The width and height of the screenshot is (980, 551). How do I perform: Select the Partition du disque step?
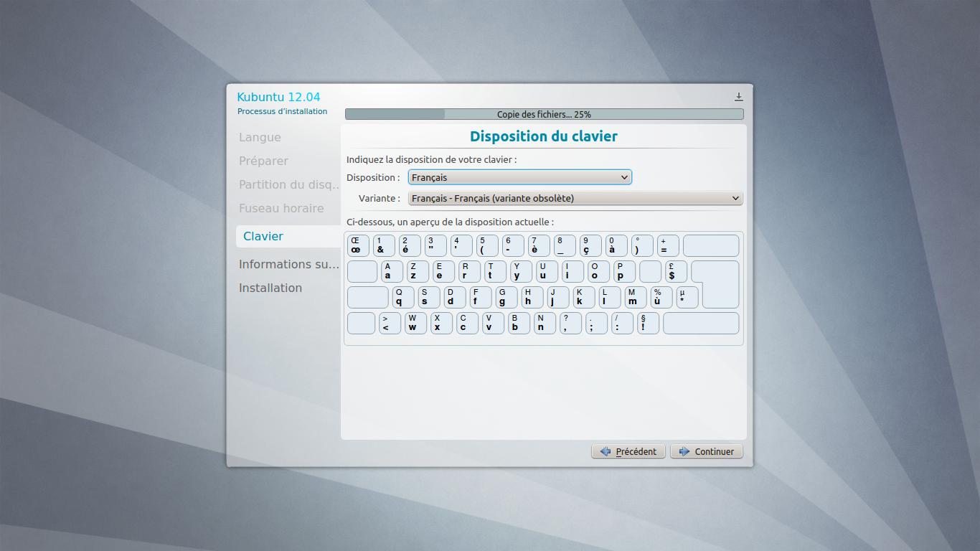coord(289,184)
